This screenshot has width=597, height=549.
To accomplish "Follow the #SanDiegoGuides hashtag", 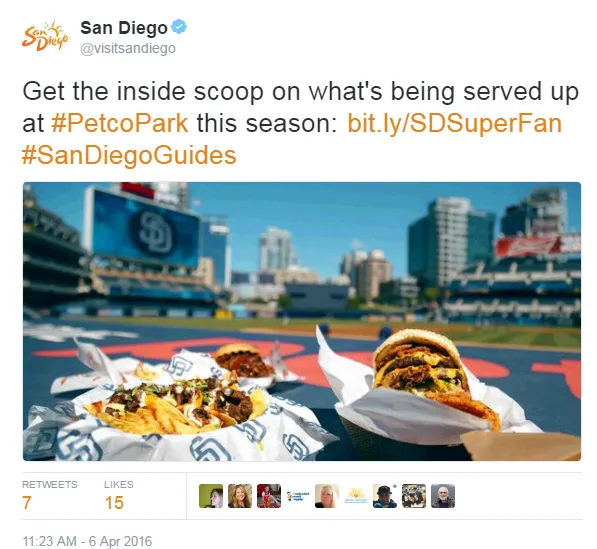I will point(129,155).
